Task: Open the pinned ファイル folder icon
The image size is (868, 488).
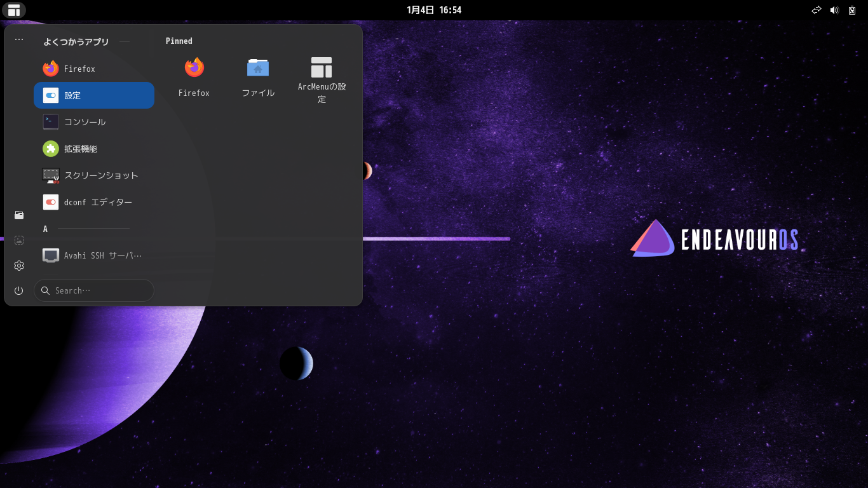Action: click(258, 78)
